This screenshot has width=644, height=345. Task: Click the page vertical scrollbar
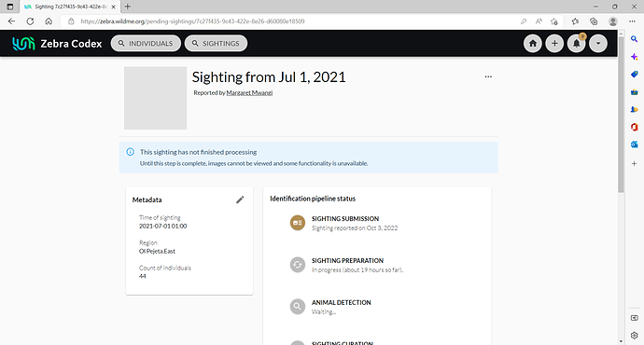pos(621,115)
